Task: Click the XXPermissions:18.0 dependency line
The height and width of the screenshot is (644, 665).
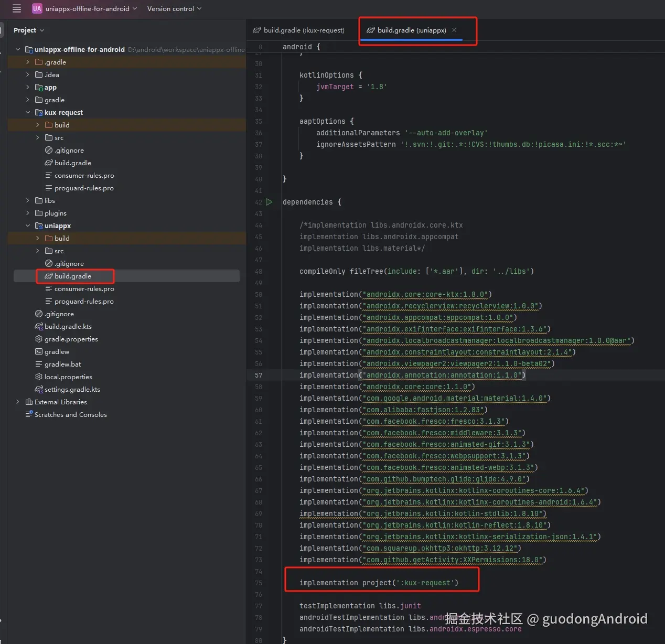Action: (423, 560)
